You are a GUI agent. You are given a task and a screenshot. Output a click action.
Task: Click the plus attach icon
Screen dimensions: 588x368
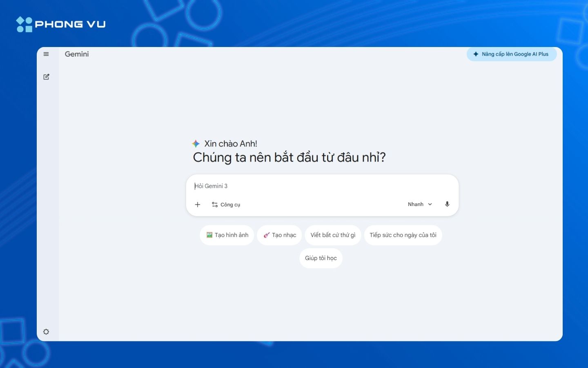click(x=198, y=204)
